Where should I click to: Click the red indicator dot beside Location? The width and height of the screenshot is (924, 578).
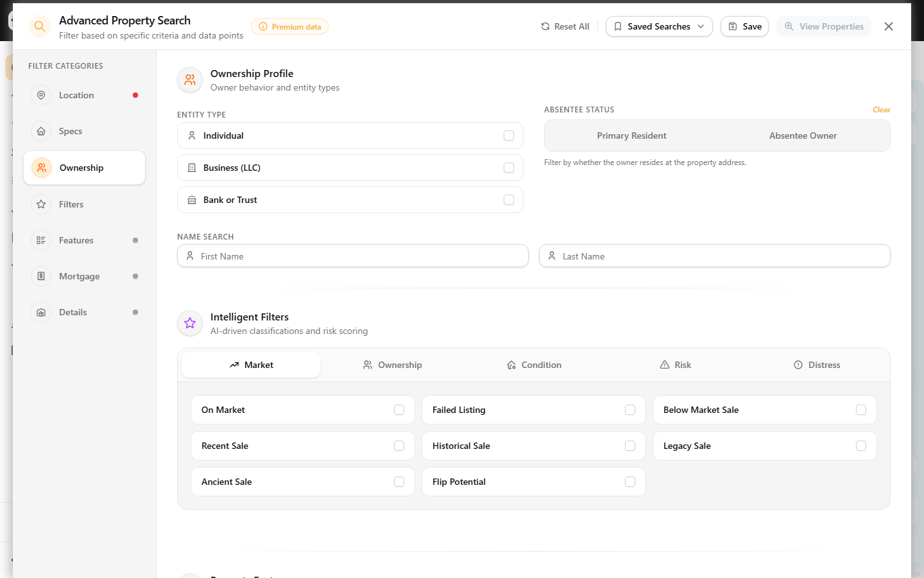click(x=135, y=95)
